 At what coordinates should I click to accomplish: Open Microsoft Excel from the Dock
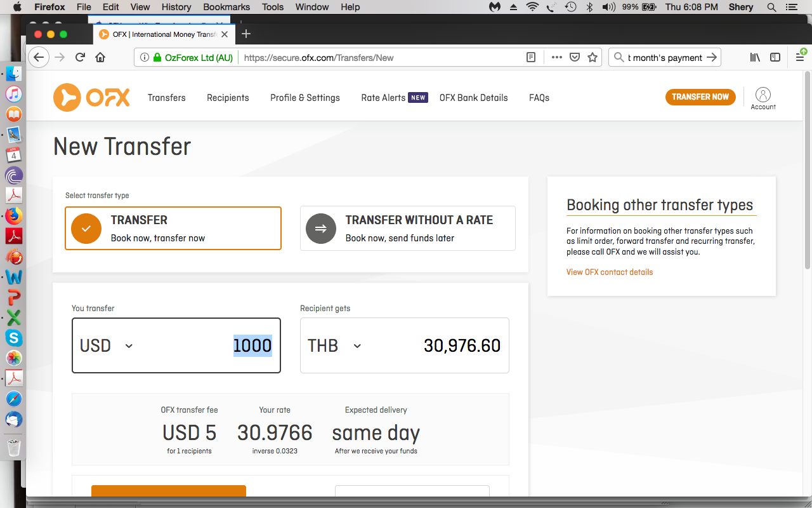pyautogui.click(x=14, y=317)
